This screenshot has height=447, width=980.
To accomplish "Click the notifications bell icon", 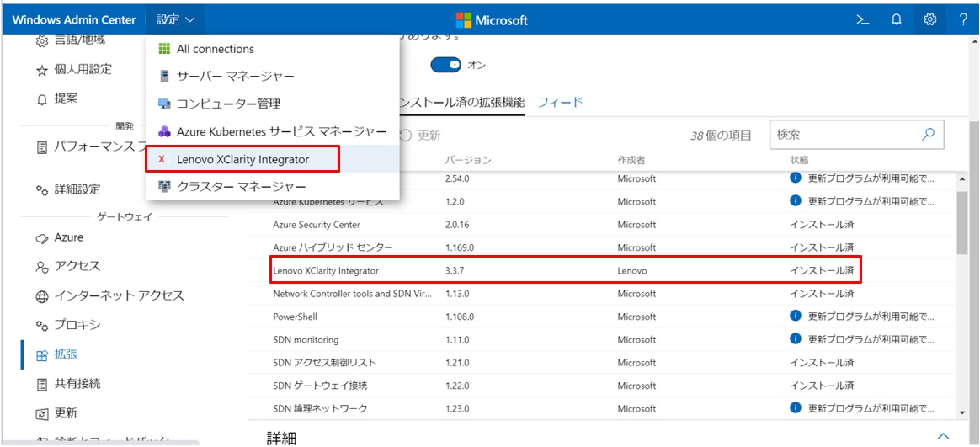I will click(897, 19).
